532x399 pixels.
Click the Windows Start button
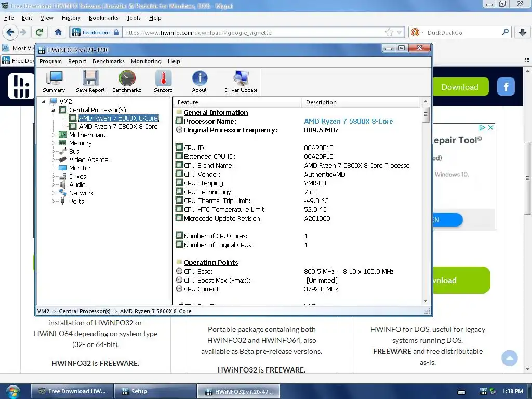click(12, 391)
